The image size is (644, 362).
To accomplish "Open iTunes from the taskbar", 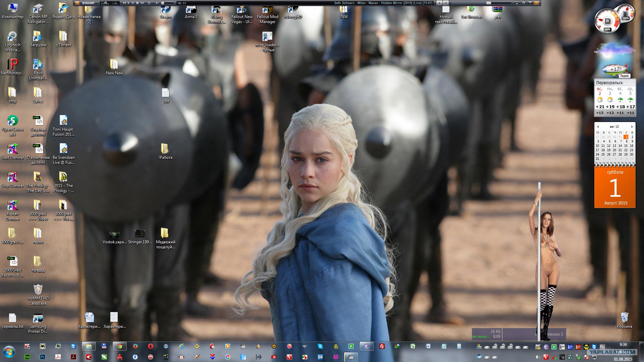I will tap(289, 346).
